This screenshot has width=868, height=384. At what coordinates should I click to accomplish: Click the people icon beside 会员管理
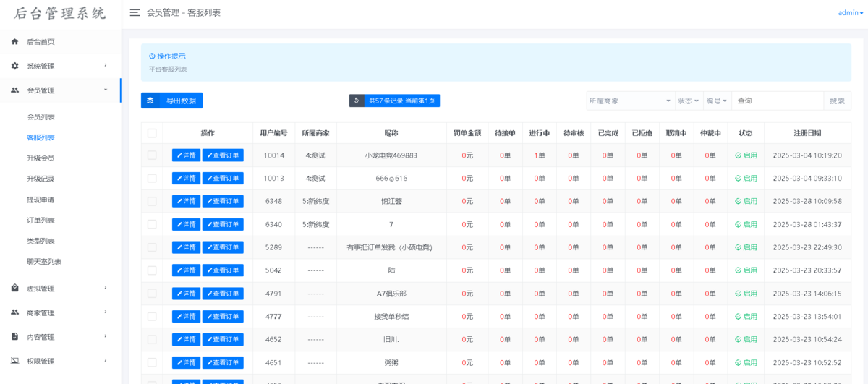(x=14, y=90)
